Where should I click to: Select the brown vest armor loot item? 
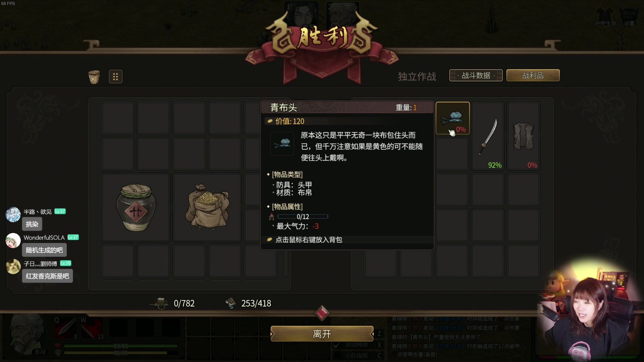524,136
